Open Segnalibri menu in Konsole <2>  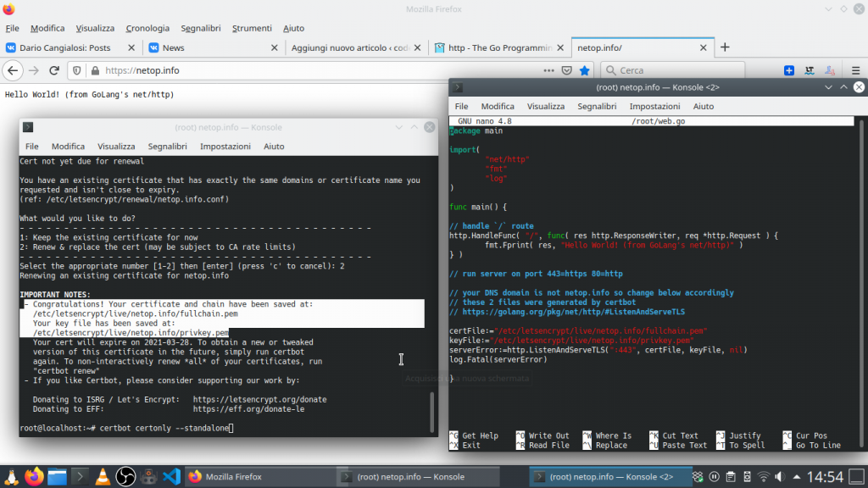click(597, 106)
